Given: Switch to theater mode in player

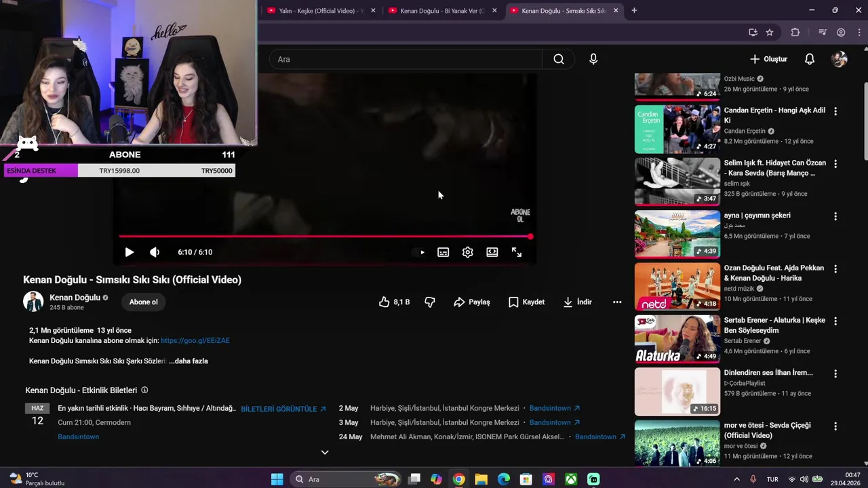Looking at the screenshot, I should coord(492,252).
